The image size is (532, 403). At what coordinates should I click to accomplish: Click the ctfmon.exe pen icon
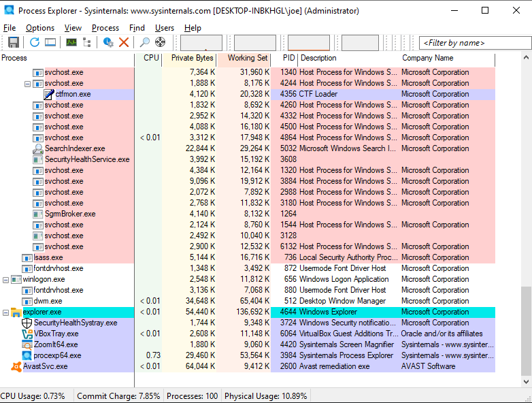click(x=49, y=95)
